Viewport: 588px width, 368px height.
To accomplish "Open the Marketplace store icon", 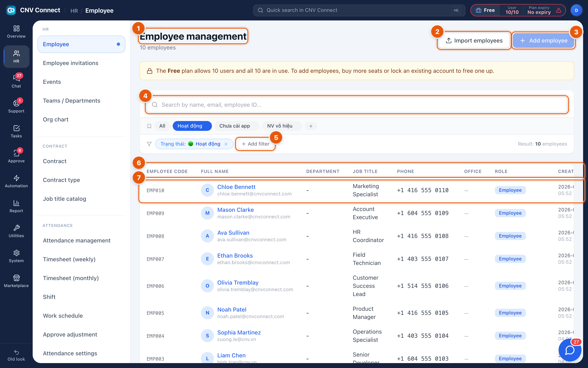I will click(16, 281).
